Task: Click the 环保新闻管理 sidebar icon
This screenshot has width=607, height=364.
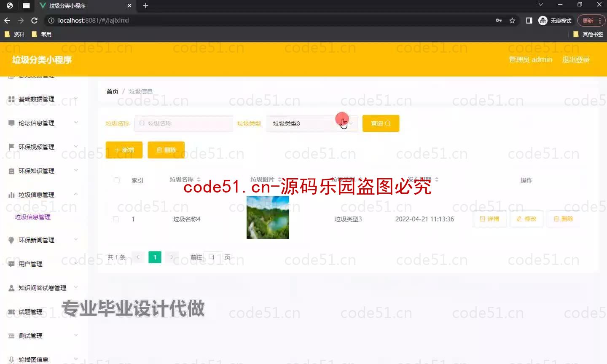Action: 11,240
